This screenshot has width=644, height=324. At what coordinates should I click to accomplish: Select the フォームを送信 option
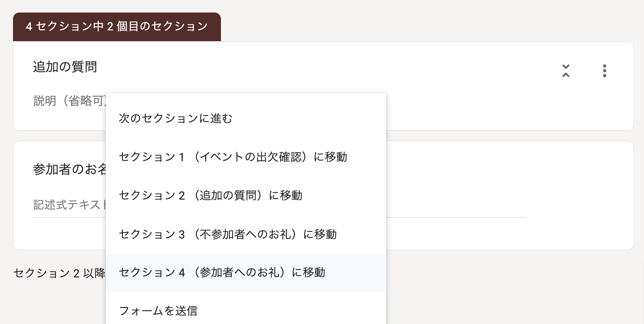(x=158, y=311)
